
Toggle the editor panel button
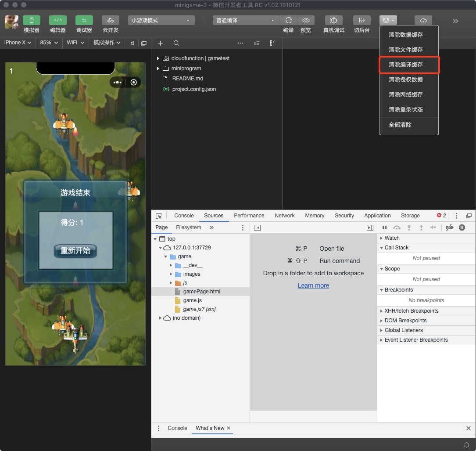point(57,20)
